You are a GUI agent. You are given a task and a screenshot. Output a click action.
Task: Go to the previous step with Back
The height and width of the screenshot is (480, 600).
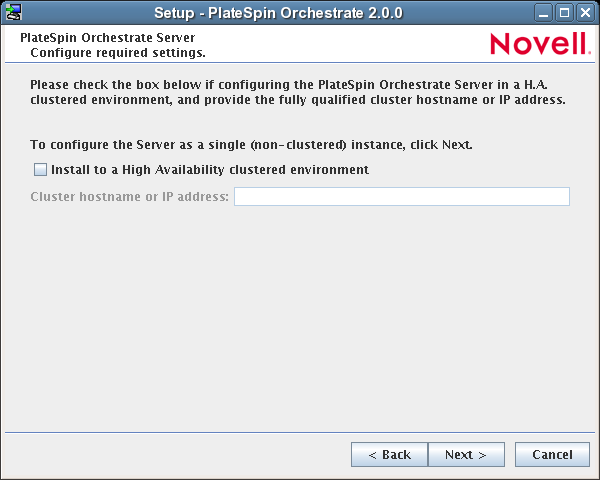(389, 455)
